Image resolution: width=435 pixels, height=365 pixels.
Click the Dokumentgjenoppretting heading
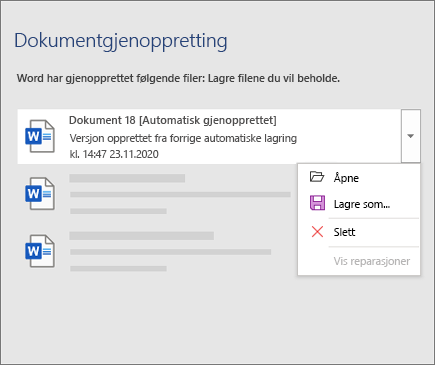coord(121,41)
